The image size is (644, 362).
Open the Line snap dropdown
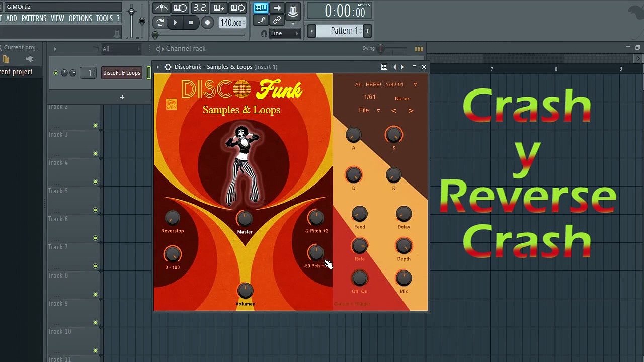[x=285, y=34]
